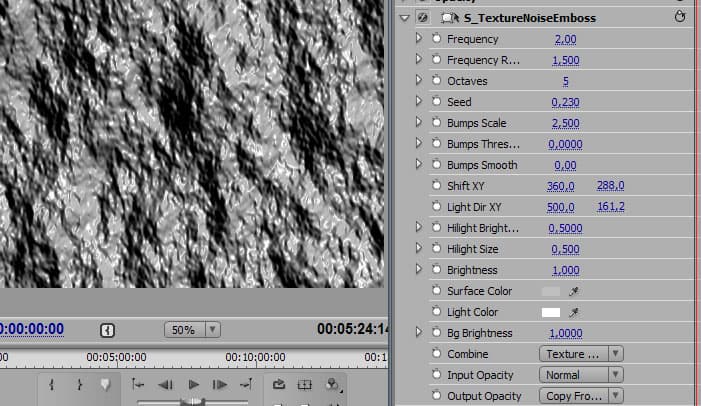Toggle animation stopwatch for Frequency
The width and height of the screenshot is (701, 406).
436,39
